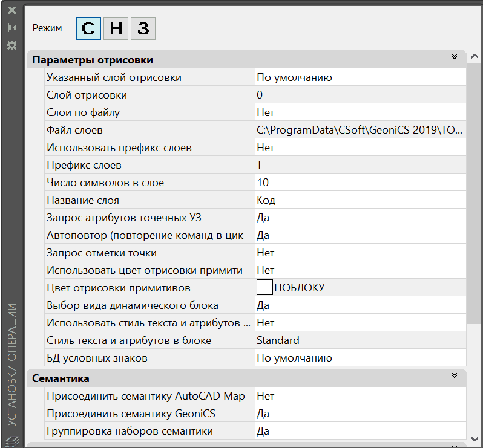Image resolution: width=483 pixels, height=448 pixels.
Task: Click the scrollbar up arrow
Action: [x=475, y=57]
